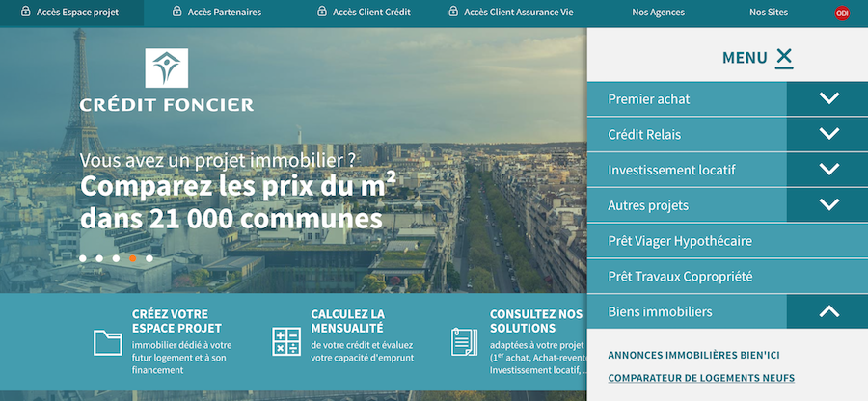Expand the Crédit Relais submenu chevron

[828, 134]
